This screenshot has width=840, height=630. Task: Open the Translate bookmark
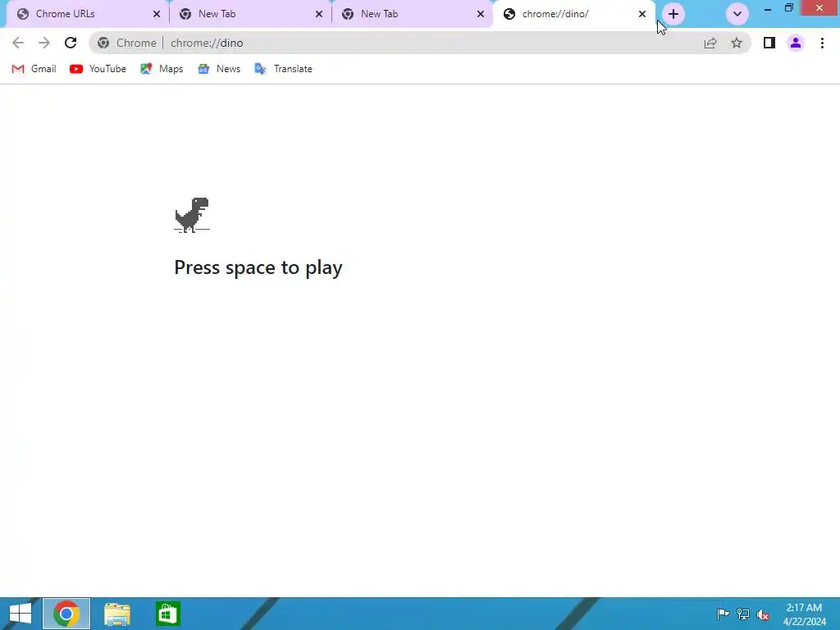tap(283, 69)
